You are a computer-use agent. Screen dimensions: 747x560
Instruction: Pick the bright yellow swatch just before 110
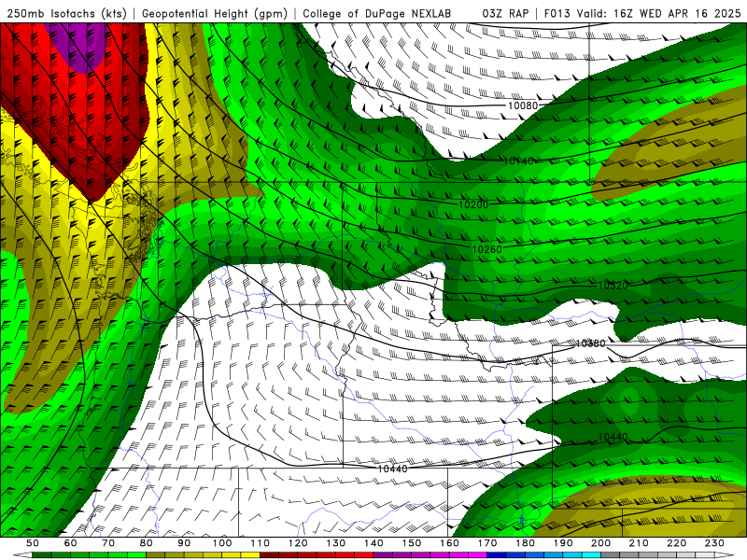[250, 555]
